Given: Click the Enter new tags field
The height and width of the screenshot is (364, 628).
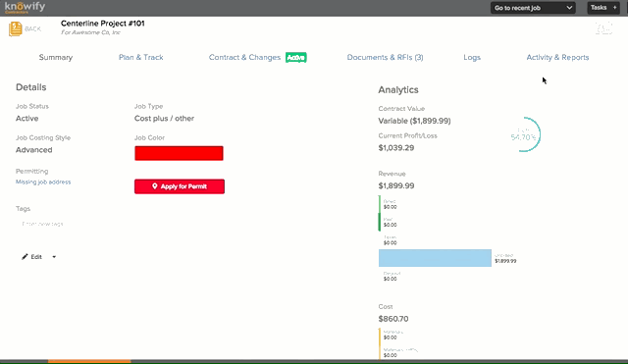Looking at the screenshot, I should (42, 224).
